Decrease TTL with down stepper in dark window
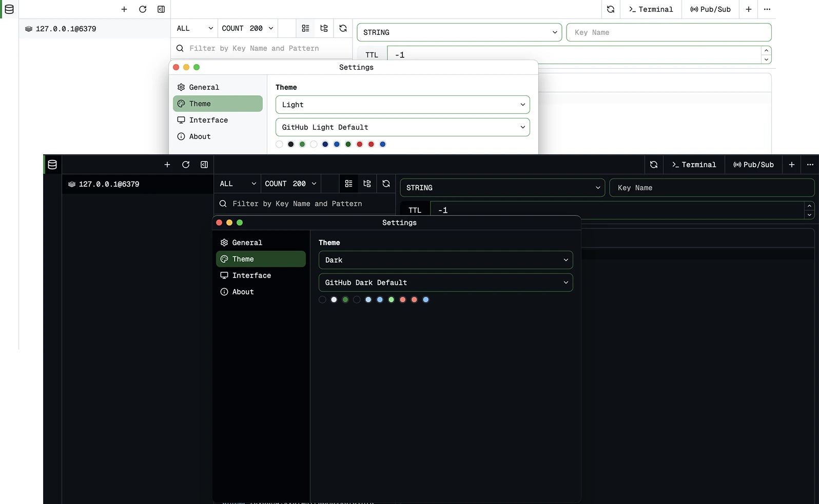 pyautogui.click(x=809, y=215)
